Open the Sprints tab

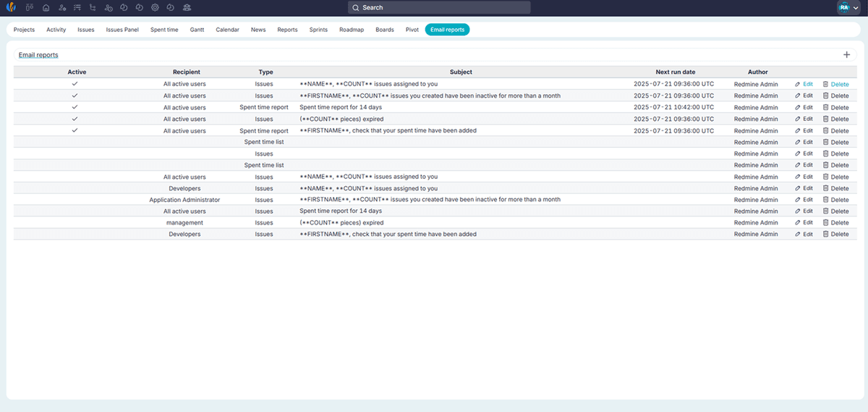pyautogui.click(x=318, y=30)
